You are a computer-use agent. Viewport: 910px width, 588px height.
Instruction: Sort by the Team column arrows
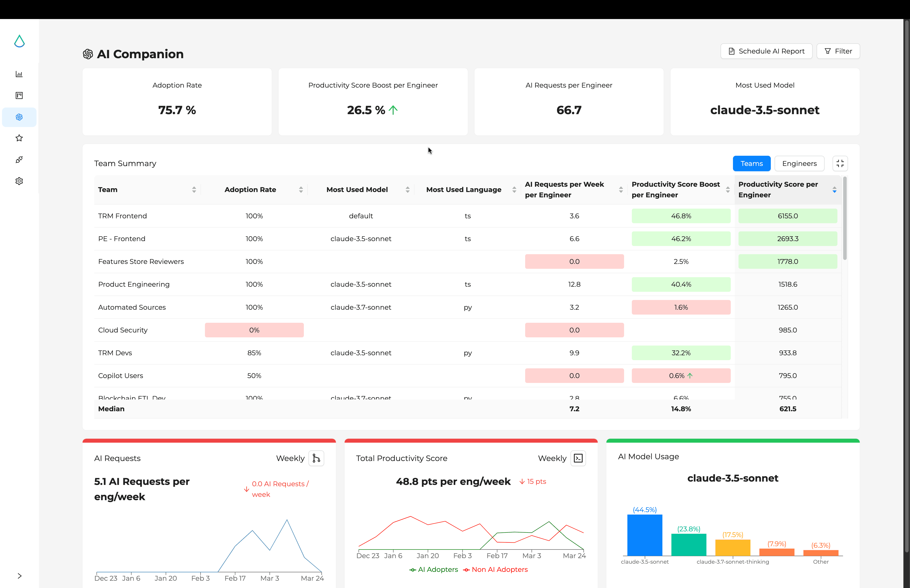[194, 190]
